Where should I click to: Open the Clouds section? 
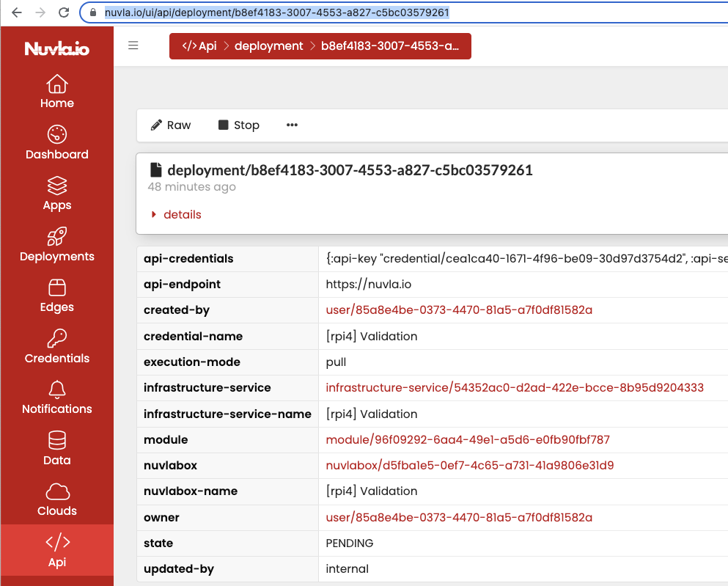click(56, 499)
